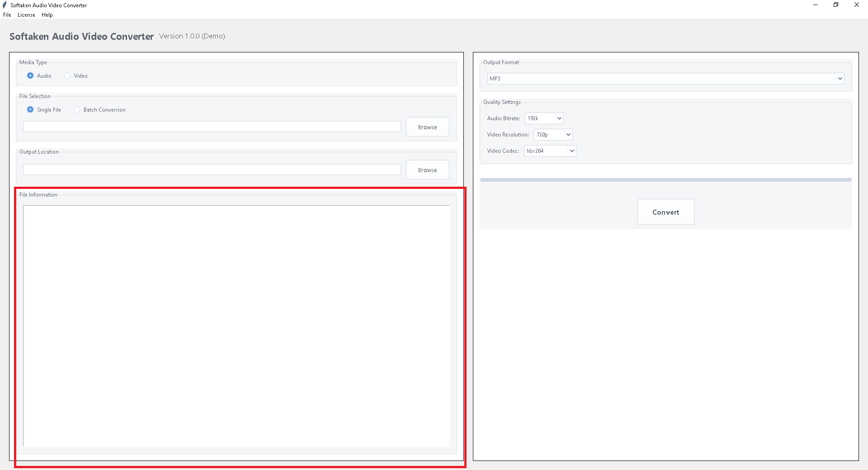Click the Convert button
The image size is (868, 470).
point(666,212)
